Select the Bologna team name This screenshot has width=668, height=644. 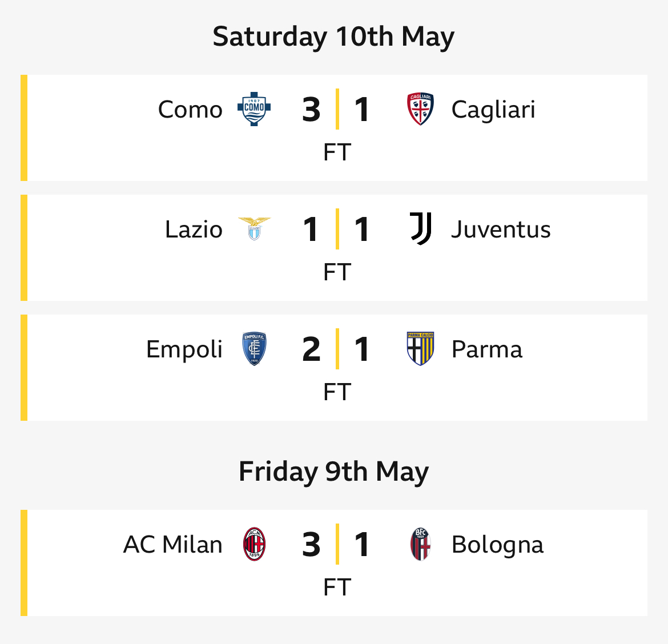(x=497, y=545)
